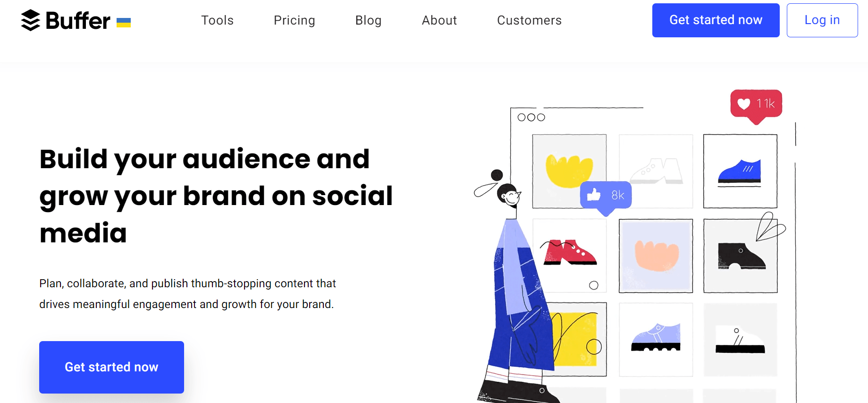Image resolution: width=868 pixels, height=403 pixels.
Task: Click the Log in button
Action: 822,20
